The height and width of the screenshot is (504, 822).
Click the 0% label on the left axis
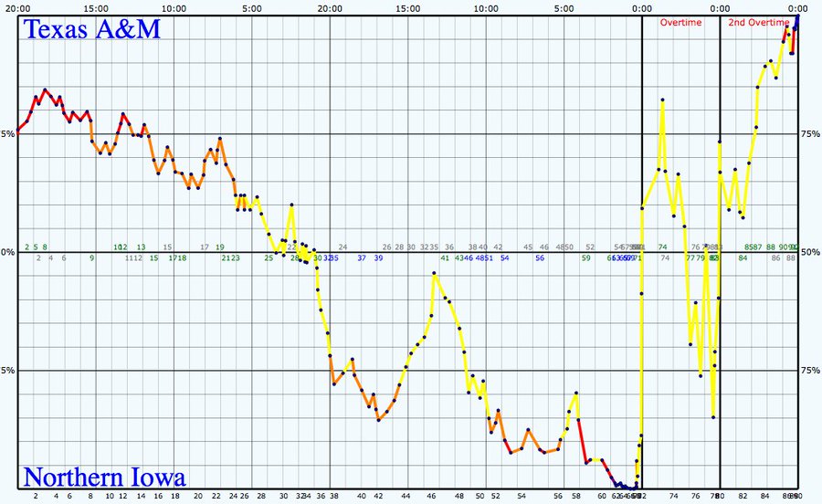7,252
